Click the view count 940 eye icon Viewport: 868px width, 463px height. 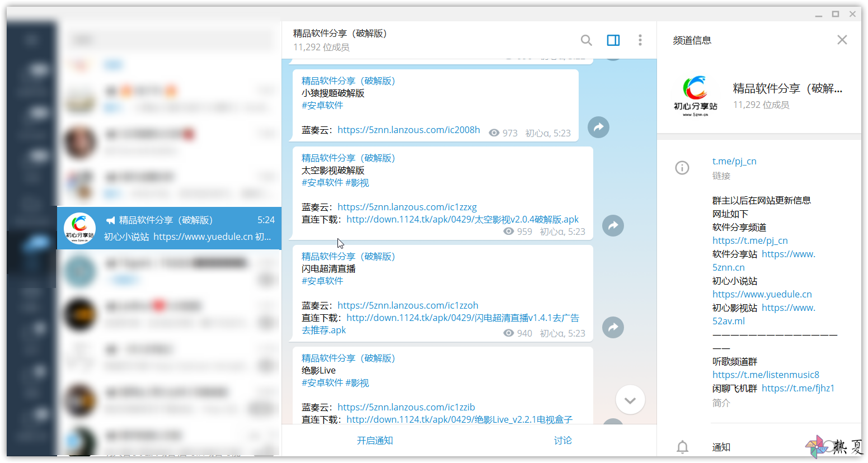pos(509,333)
